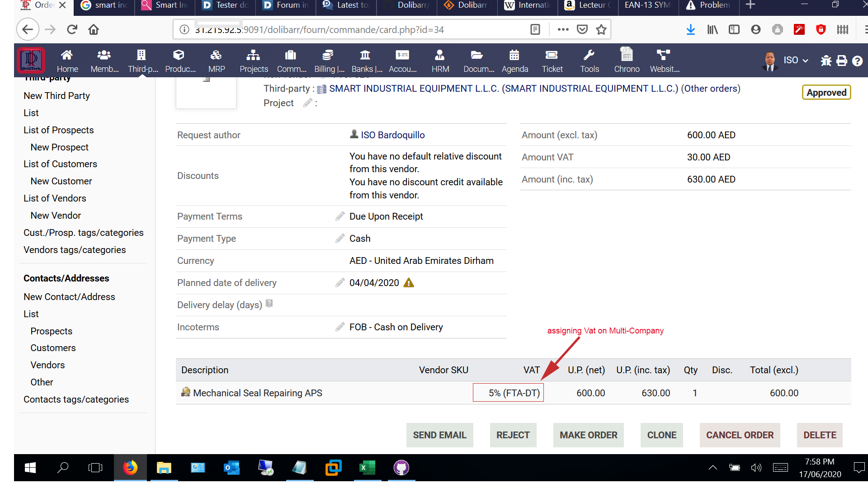Image resolution: width=868 pixels, height=488 pixels.
Task: Switch to the Problem browser tab
Action: point(708,5)
